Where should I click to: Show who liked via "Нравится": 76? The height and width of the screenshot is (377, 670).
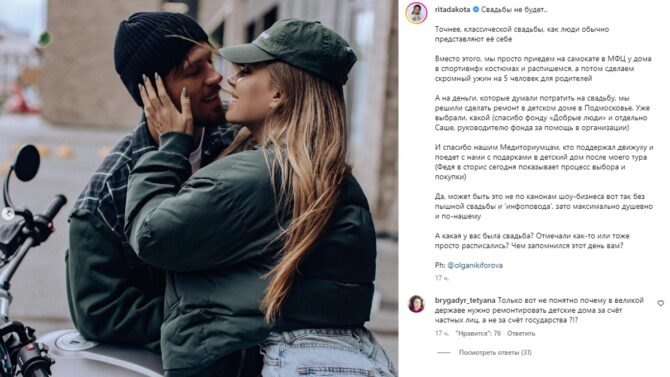coord(478,333)
